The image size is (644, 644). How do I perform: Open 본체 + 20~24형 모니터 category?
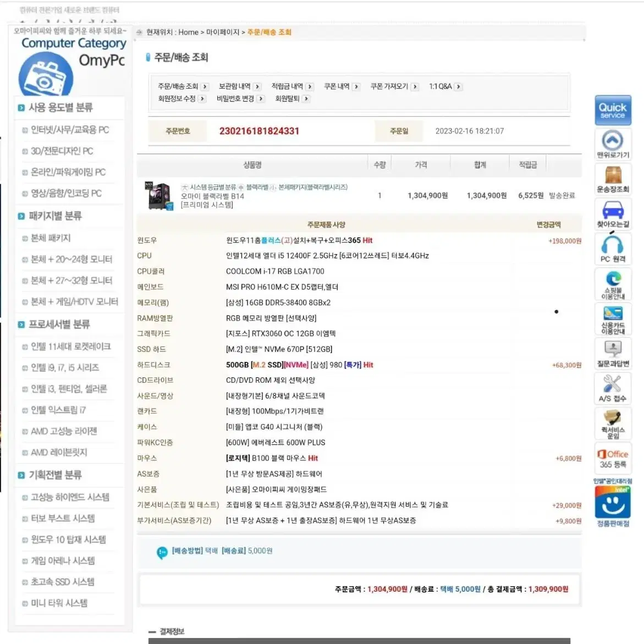(x=71, y=260)
